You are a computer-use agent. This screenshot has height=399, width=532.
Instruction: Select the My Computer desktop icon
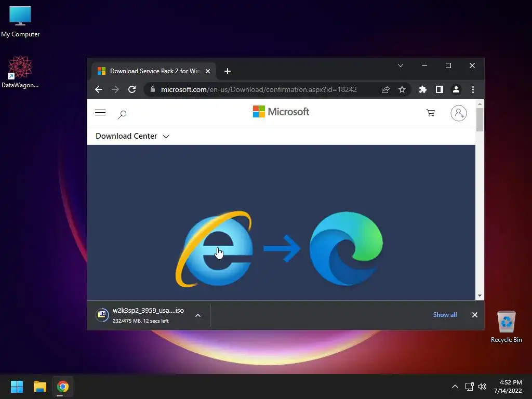(20, 21)
